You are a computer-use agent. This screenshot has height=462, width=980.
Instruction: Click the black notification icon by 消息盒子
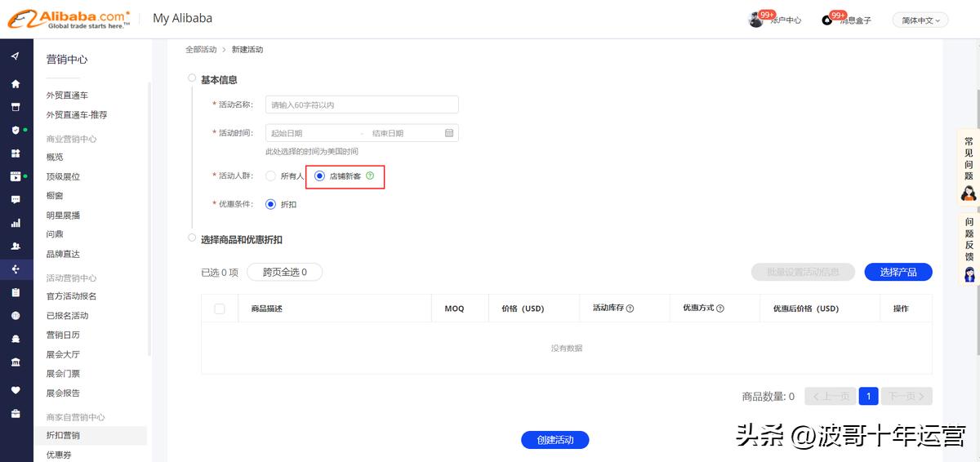(x=826, y=20)
